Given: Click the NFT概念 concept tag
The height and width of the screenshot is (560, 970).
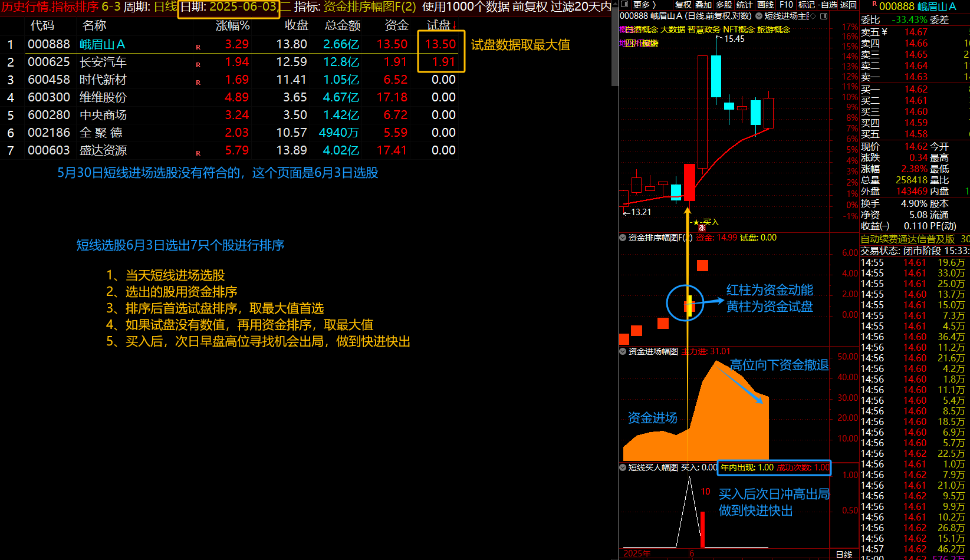Looking at the screenshot, I should 739,29.
